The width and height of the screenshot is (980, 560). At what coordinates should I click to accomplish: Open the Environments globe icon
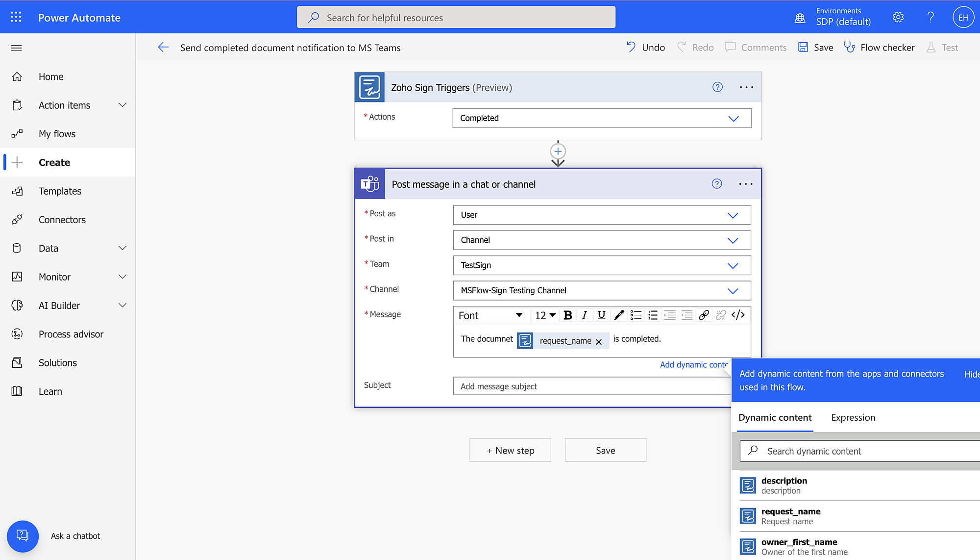tap(800, 18)
